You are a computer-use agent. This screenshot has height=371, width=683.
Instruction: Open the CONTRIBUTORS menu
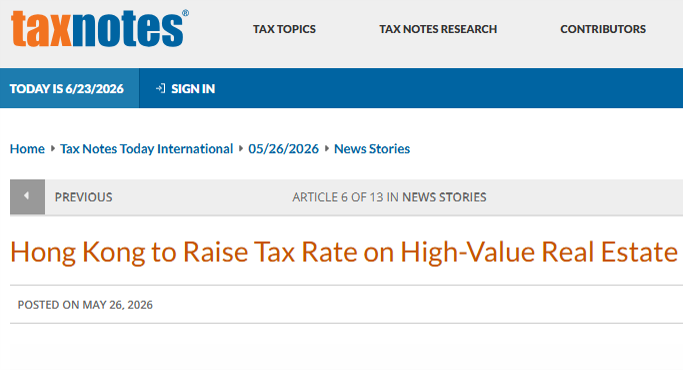pyautogui.click(x=603, y=29)
